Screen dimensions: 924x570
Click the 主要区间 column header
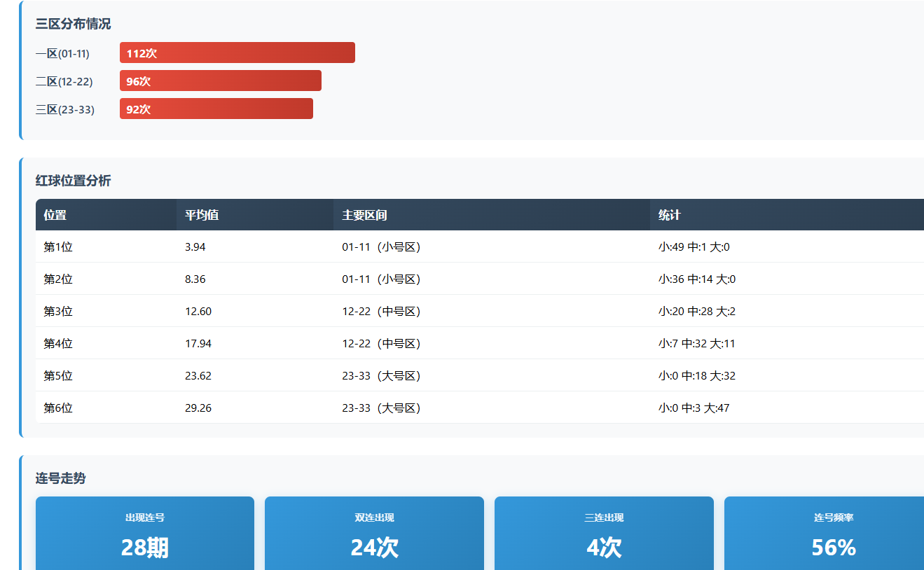(x=364, y=215)
